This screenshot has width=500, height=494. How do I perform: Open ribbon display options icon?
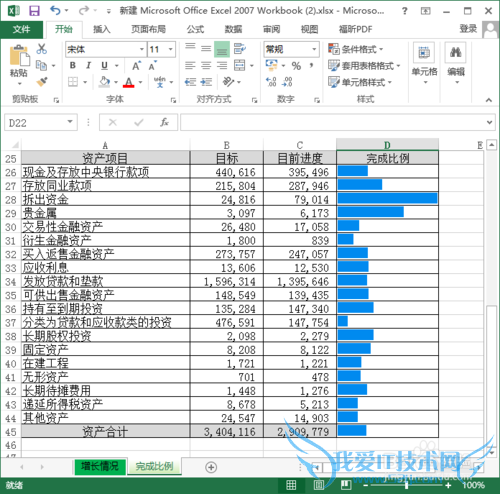[425, 11]
